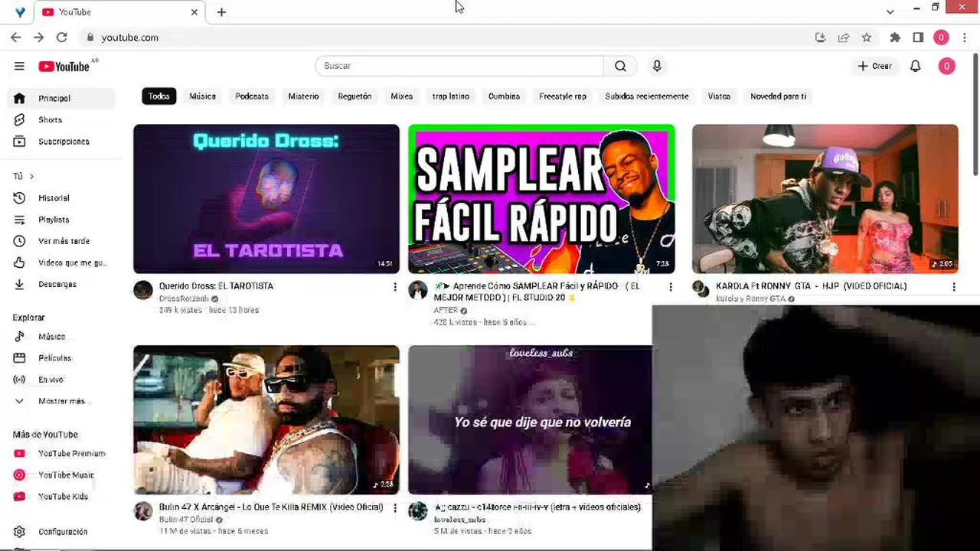This screenshot has height=551, width=980.
Task: Open the account avatar menu on YouTube
Action: pyautogui.click(x=946, y=67)
